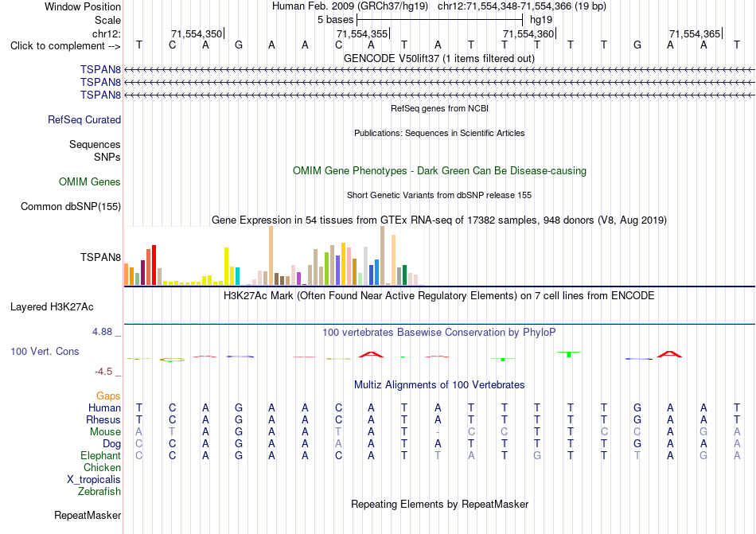The image size is (756, 534).
Task: Click the green T logo in the PhyloP track
Action: [569, 354]
